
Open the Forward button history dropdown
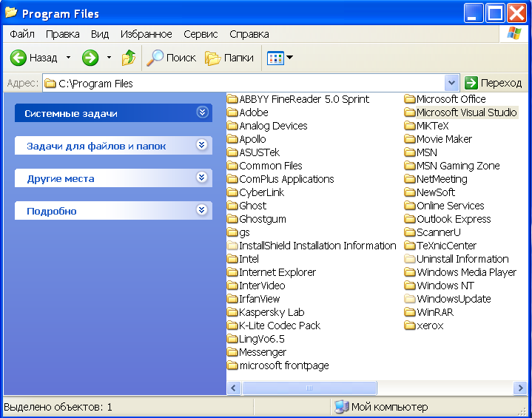[109, 58]
